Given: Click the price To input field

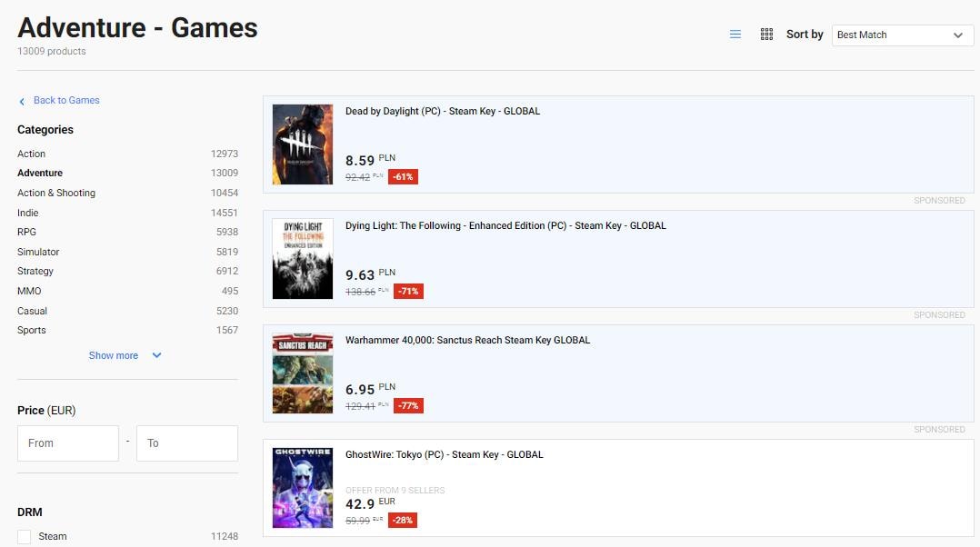Looking at the screenshot, I should (186, 443).
